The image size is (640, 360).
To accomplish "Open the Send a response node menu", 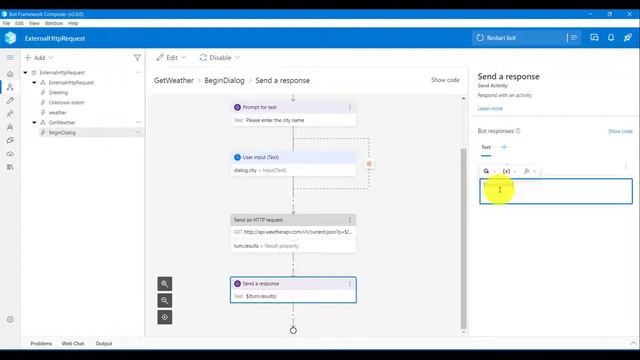I will point(349,284).
